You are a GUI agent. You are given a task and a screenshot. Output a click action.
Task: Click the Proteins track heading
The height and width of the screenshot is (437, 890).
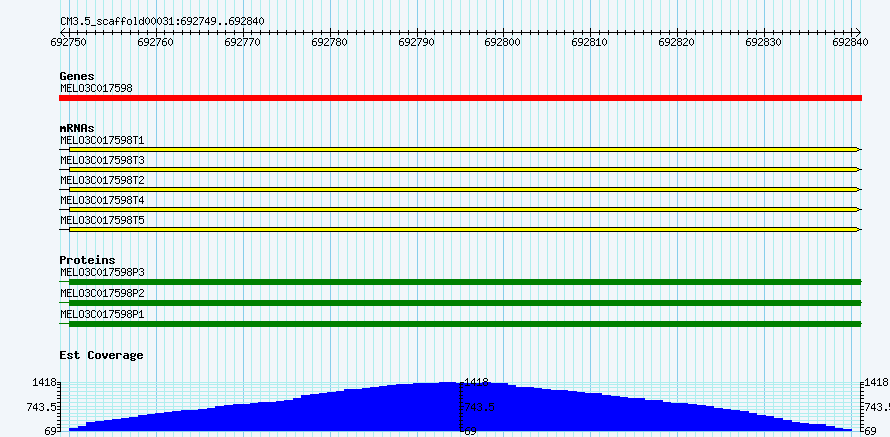point(87,260)
